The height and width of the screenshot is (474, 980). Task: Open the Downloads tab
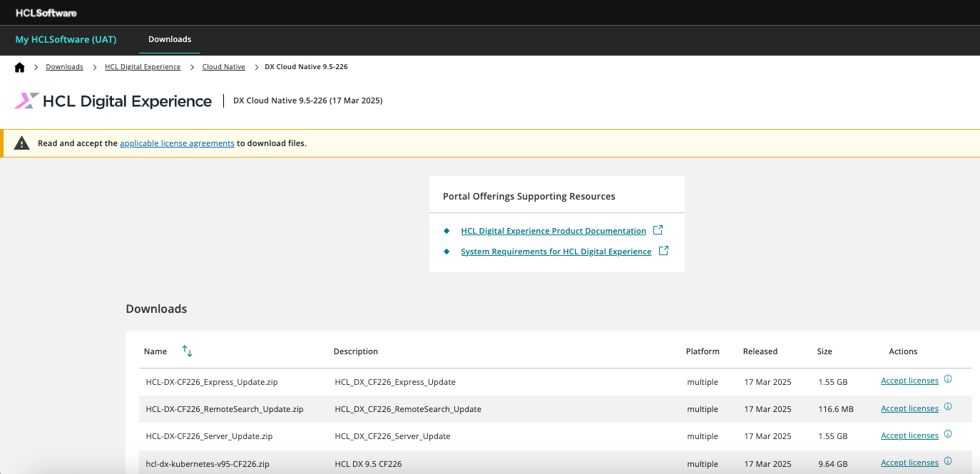point(170,39)
